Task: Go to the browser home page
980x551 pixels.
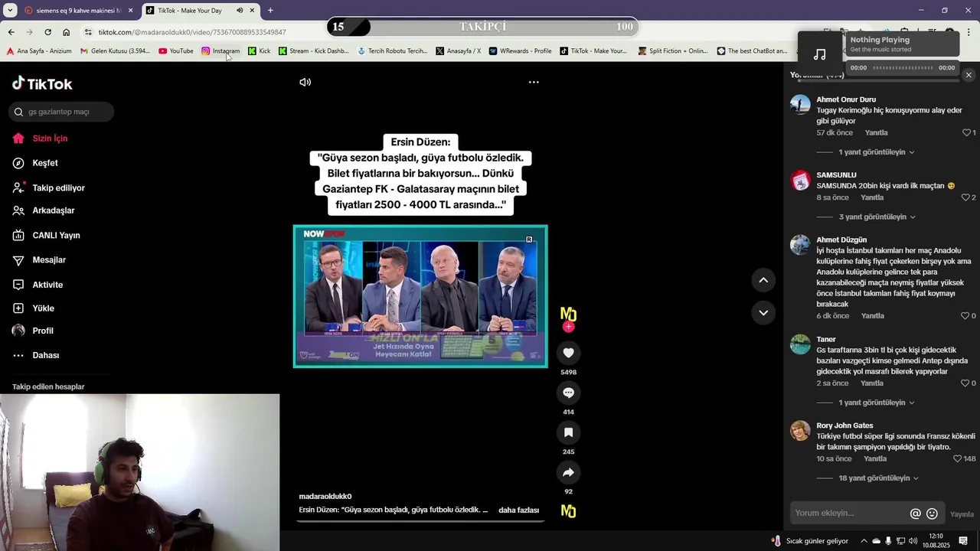Action: (66, 32)
